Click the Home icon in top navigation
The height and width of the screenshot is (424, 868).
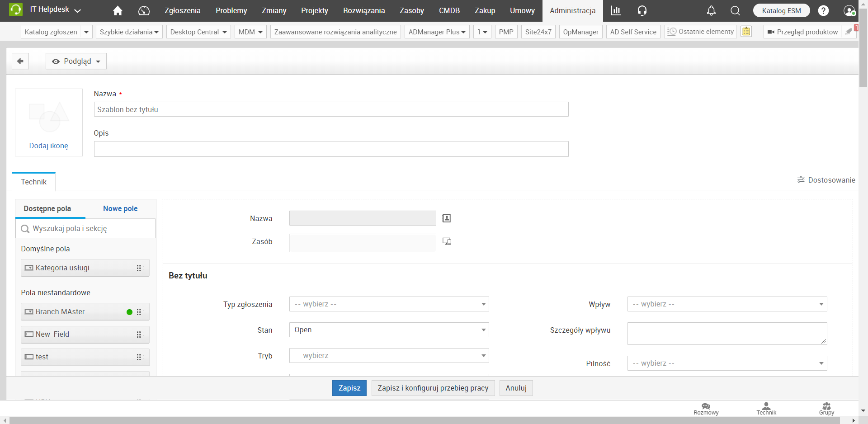coord(118,10)
